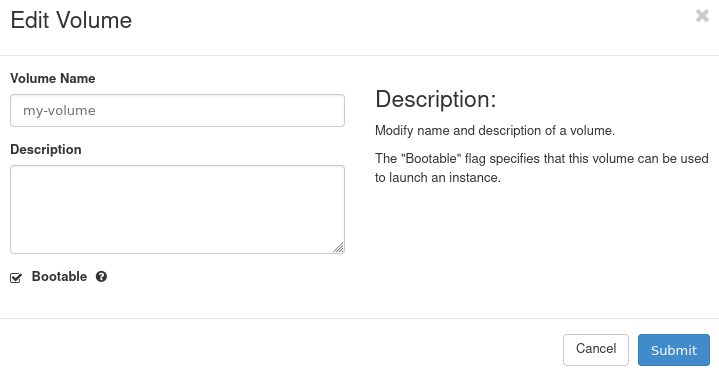This screenshot has height=375, width=719.
Task: Cancel editing the volume
Action: (596, 349)
